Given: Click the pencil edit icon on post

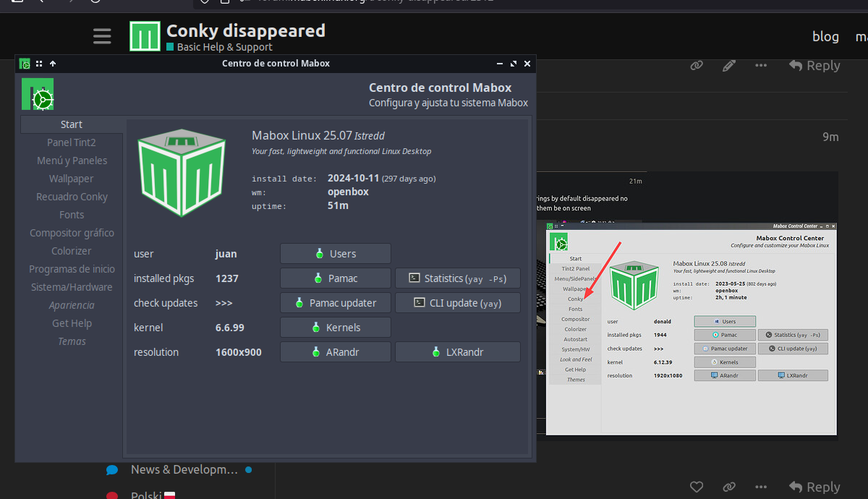Looking at the screenshot, I should [x=729, y=66].
